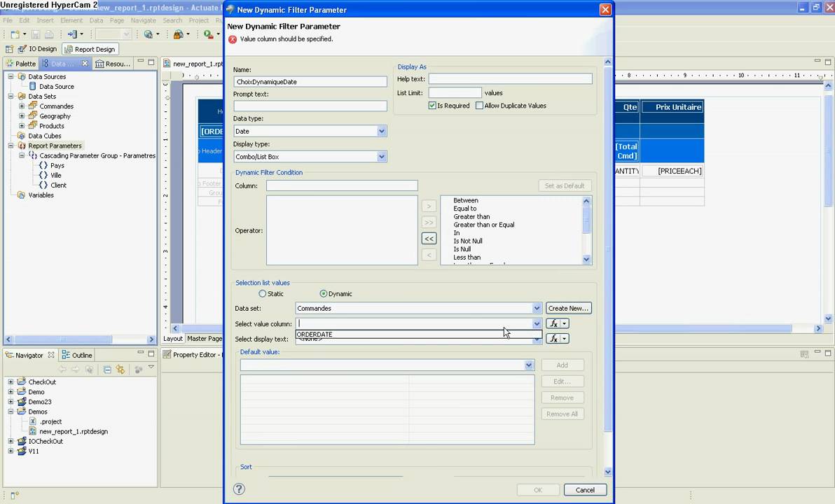Click the Create New... button

(568, 308)
